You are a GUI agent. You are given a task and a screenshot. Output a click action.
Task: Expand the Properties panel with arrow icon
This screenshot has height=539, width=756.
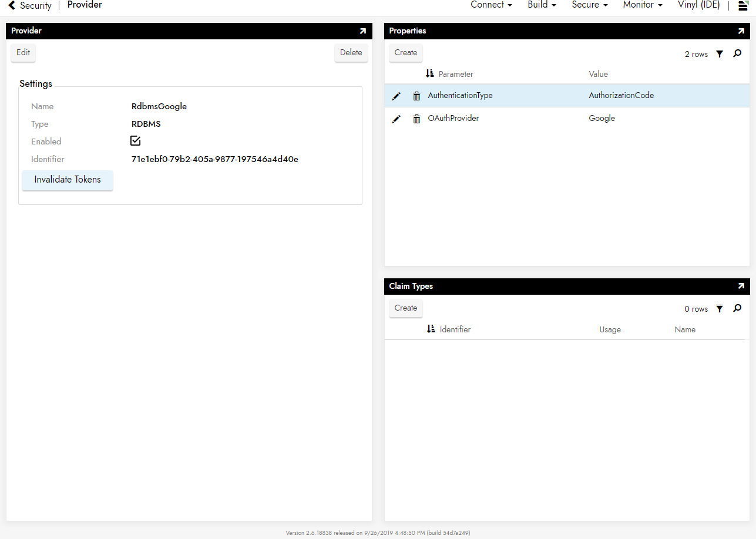coord(741,31)
